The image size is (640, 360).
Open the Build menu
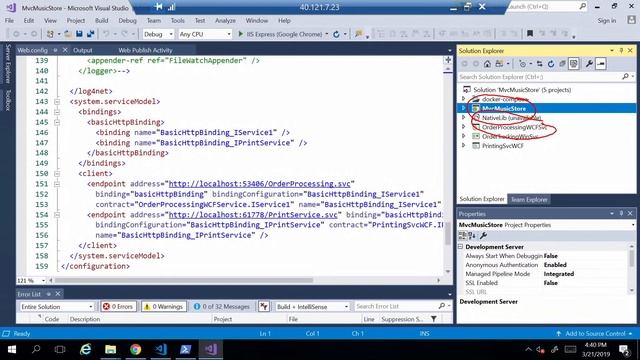[x=102, y=20]
